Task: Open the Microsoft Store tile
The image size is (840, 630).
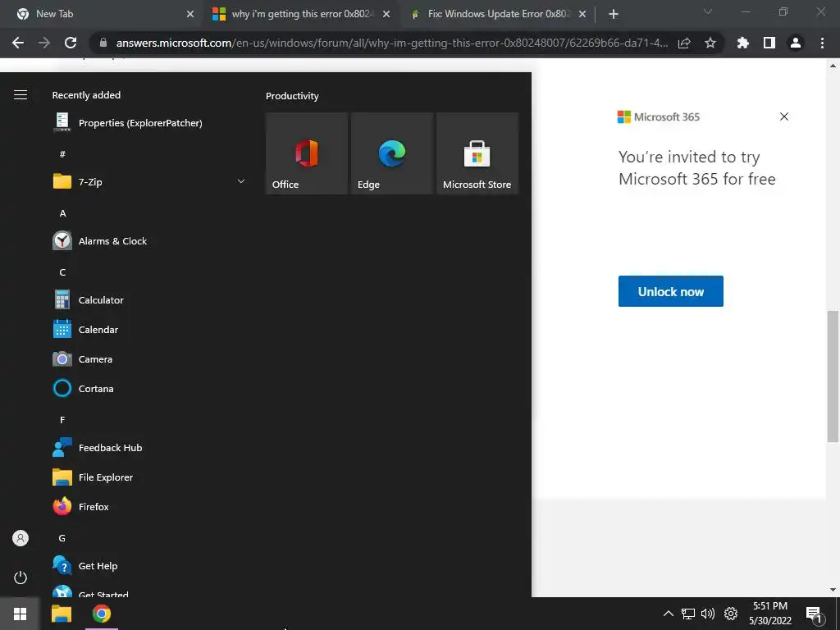Action: (x=477, y=153)
